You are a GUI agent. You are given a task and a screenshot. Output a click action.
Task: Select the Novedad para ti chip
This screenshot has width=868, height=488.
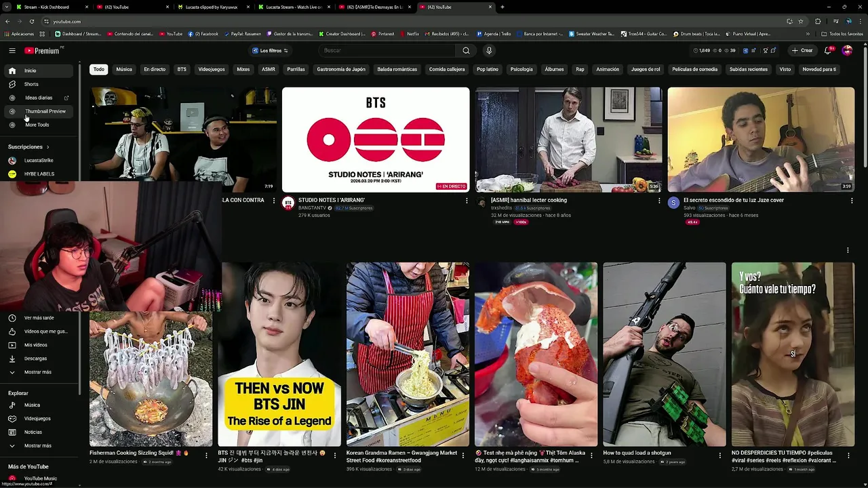click(x=819, y=69)
